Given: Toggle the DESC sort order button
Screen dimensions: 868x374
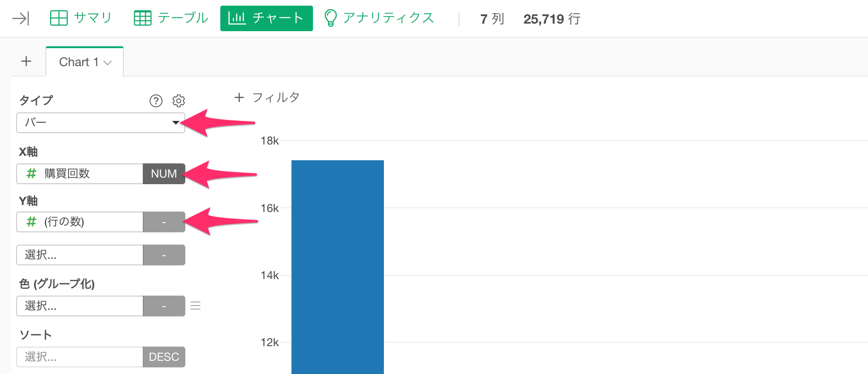Looking at the screenshot, I should [164, 357].
